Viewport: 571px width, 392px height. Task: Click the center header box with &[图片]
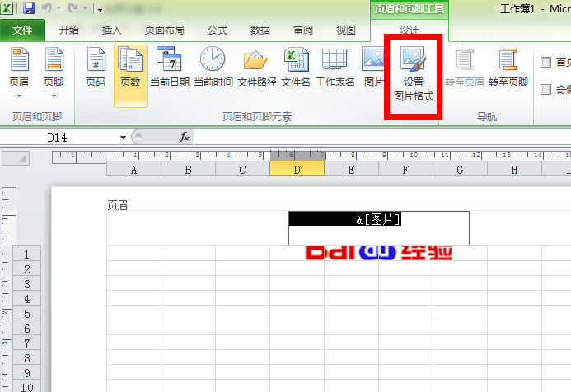[x=379, y=228]
